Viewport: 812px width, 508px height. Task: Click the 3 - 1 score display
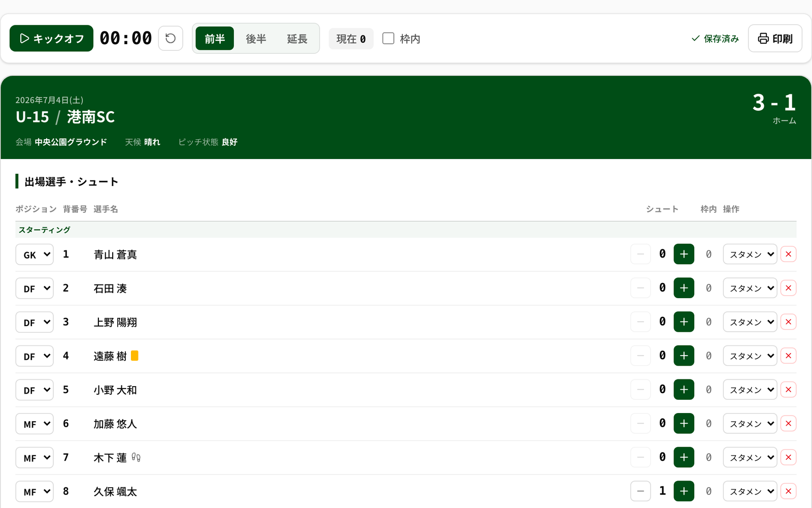click(774, 103)
